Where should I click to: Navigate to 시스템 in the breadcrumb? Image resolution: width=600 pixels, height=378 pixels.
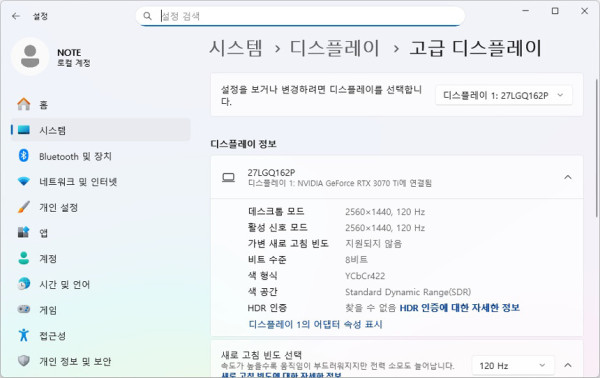coord(236,49)
